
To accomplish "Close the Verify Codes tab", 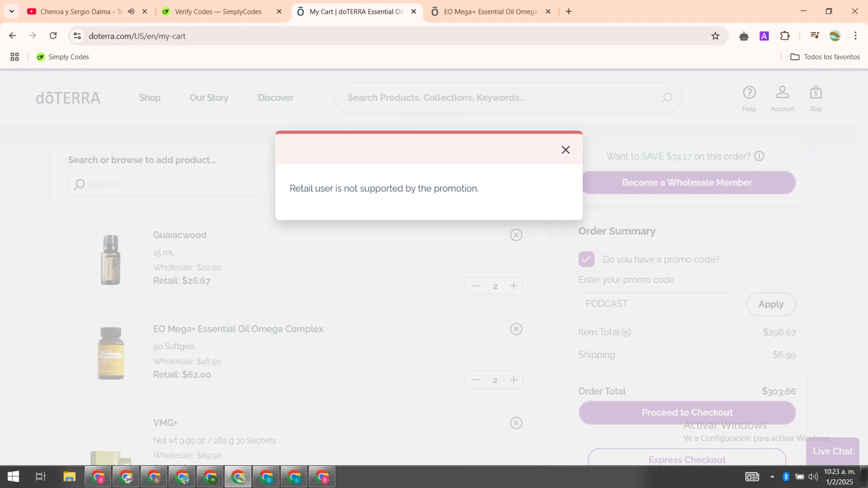I will pos(279,12).
